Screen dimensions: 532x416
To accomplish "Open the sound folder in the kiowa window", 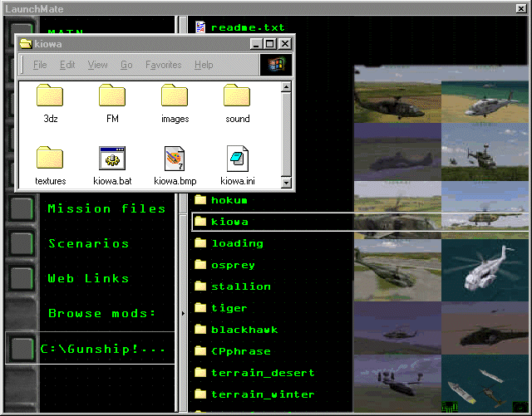I will click(237, 95).
